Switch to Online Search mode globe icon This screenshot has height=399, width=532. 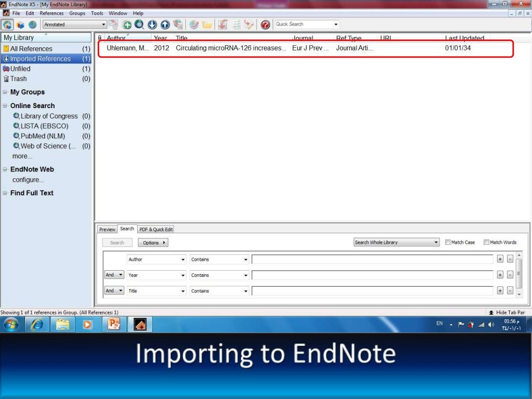(x=33, y=24)
